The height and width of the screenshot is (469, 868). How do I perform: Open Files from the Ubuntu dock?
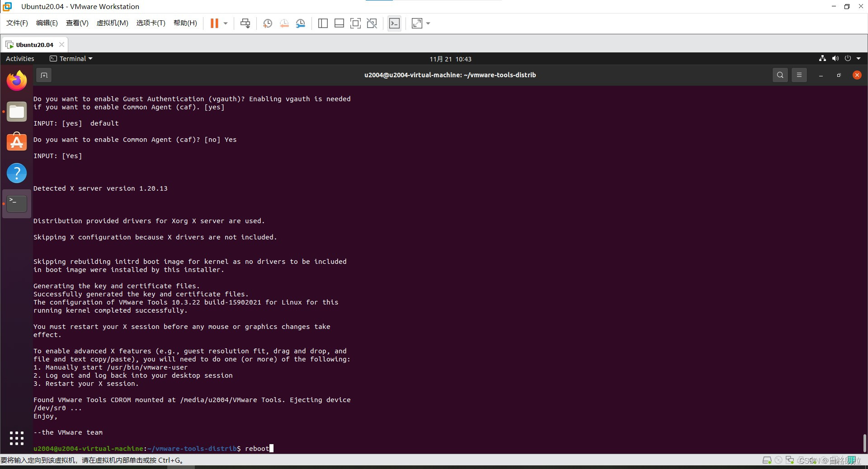tap(17, 112)
